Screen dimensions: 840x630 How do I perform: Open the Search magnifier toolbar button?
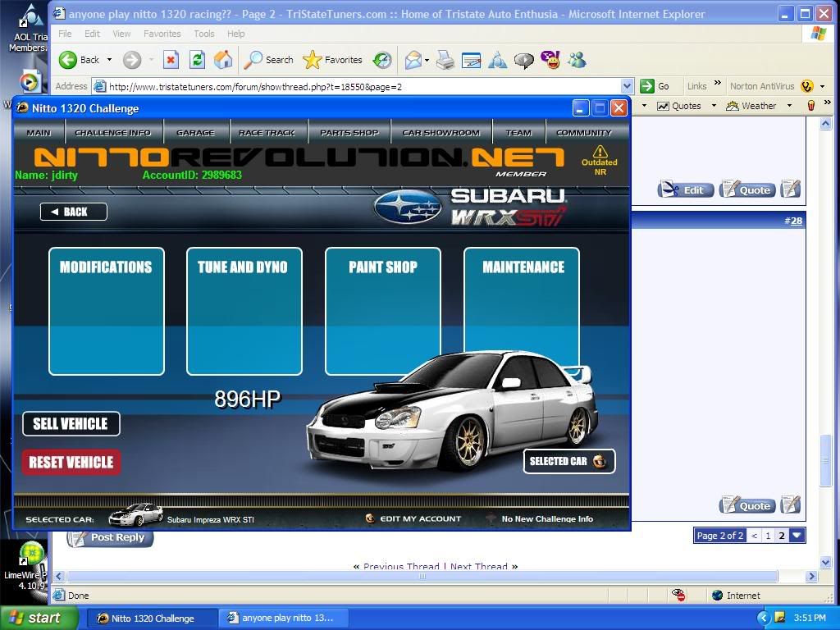tap(268, 59)
